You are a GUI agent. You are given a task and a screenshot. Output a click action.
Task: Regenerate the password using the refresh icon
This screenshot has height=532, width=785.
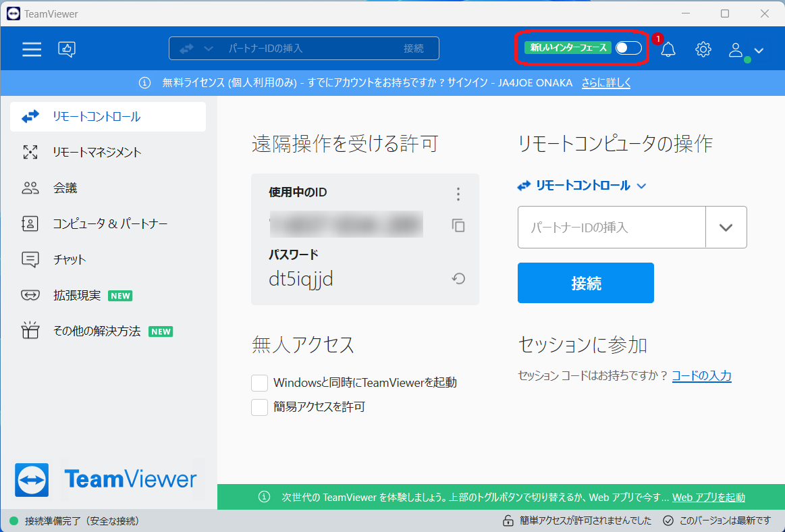point(458,278)
